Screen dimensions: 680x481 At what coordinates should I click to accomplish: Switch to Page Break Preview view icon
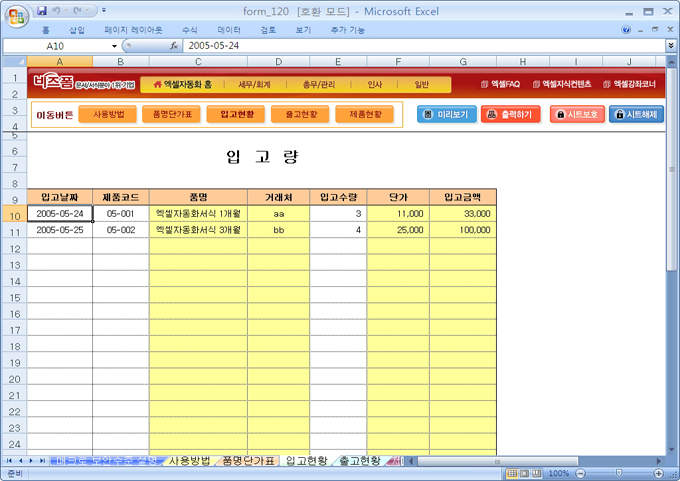coord(537,473)
